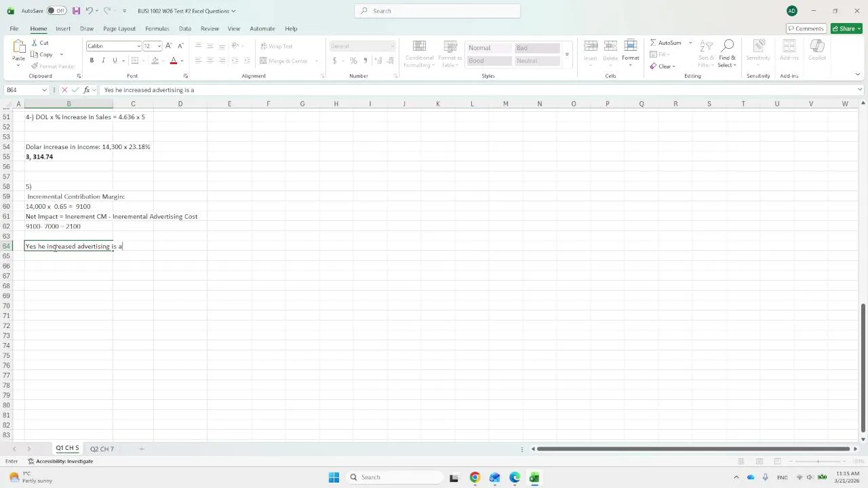The height and width of the screenshot is (488, 868).
Task: Expand the cell styles gallery
Action: (567, 54)
